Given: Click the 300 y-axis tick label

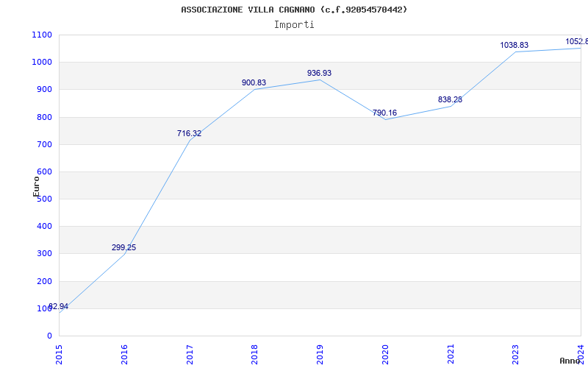Looking at the screenshot, I should click(44, 254).
